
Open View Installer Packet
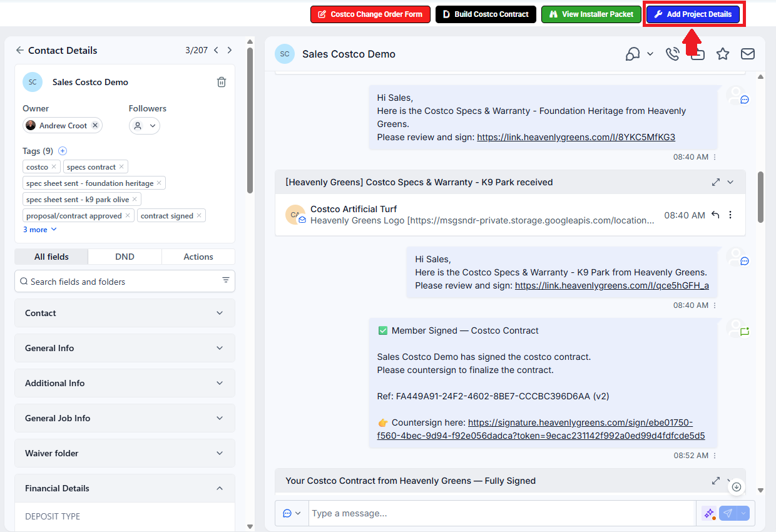coord(591,14)
